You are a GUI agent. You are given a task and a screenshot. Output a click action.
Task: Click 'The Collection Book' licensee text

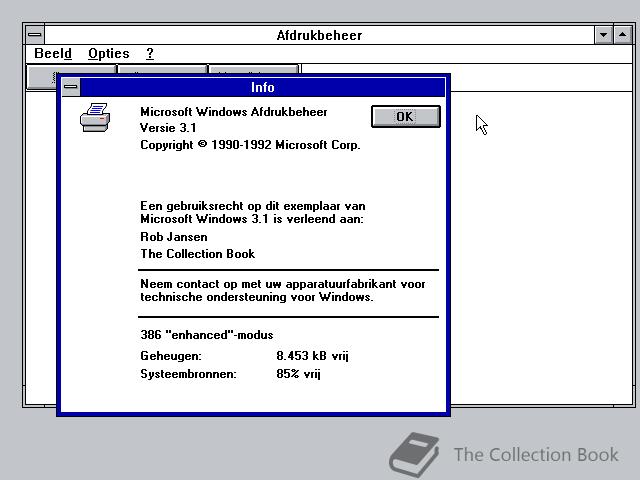pos(198,253)
